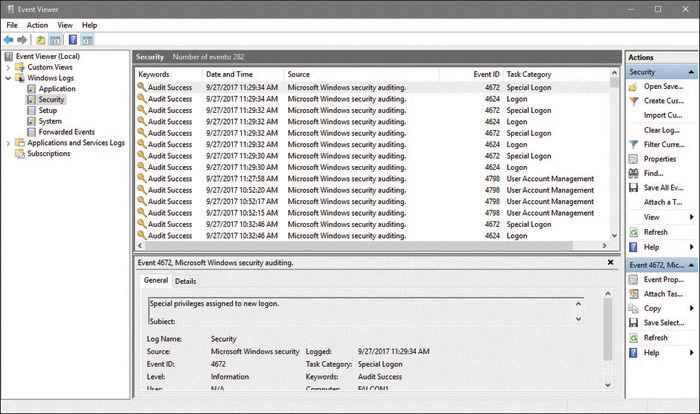
Task: Open the View submenu arrow in Actions
Action: tap(692, 217)
